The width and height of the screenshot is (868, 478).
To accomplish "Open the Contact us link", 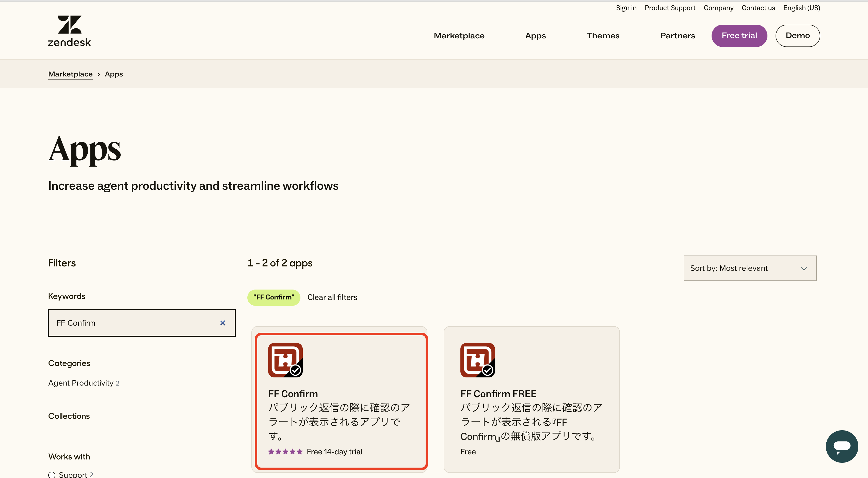I will click(x=758, y=8).
